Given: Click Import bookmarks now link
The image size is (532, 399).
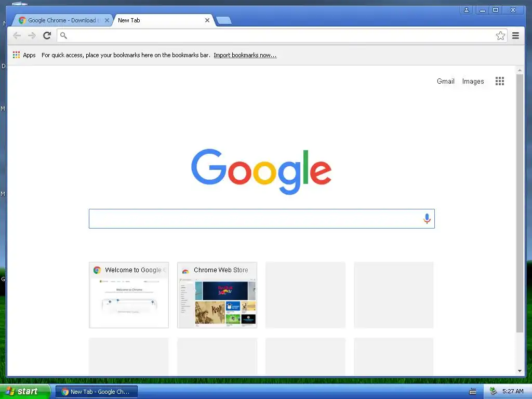Looking at the screenshot, I should (245, 55).
